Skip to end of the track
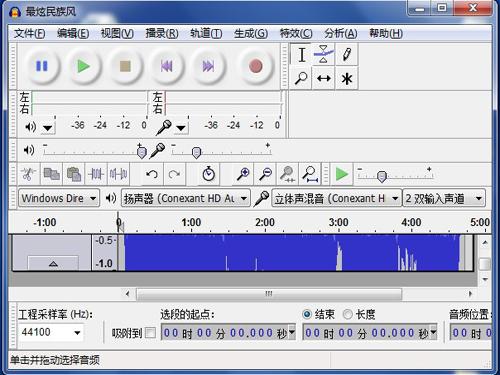This screenshot has height=375, width=500. (208, 66)
